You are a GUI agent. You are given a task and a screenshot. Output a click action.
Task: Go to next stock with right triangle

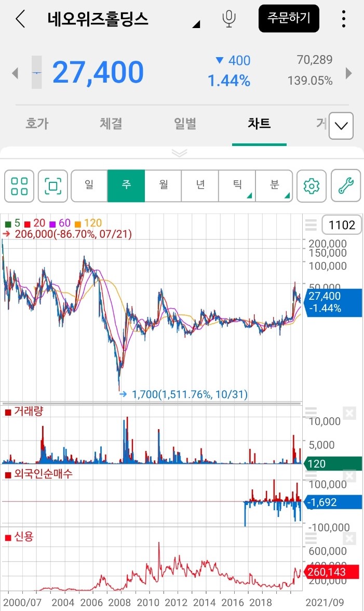point(349,73)
